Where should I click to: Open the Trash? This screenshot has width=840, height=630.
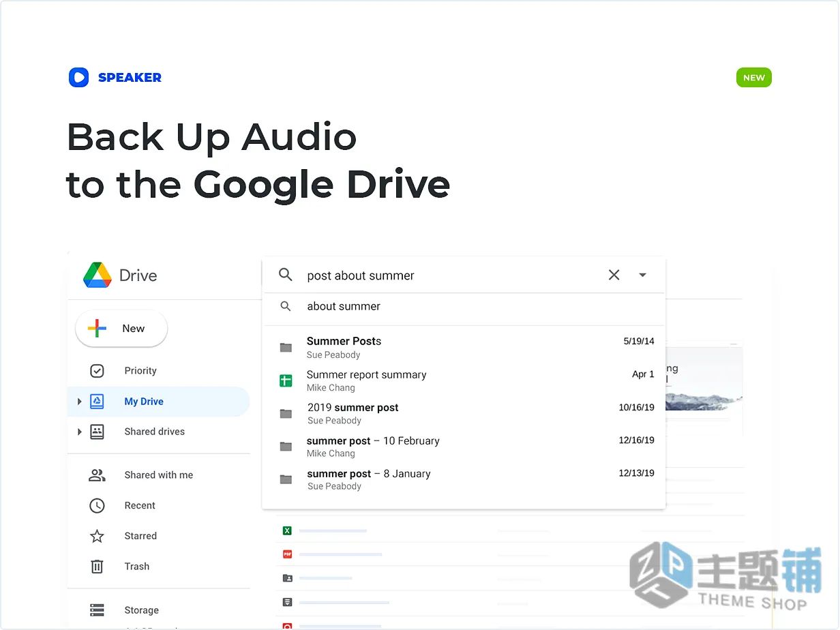137,567
